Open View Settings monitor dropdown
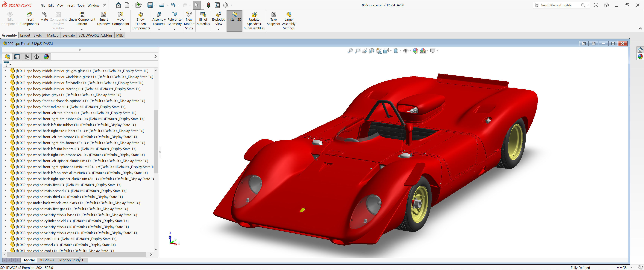 438,51
